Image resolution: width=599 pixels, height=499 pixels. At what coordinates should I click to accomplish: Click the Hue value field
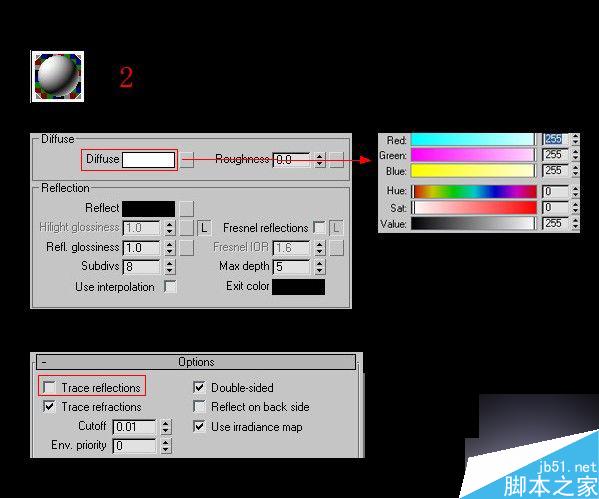pyautogui.click(x=555, y=191)
